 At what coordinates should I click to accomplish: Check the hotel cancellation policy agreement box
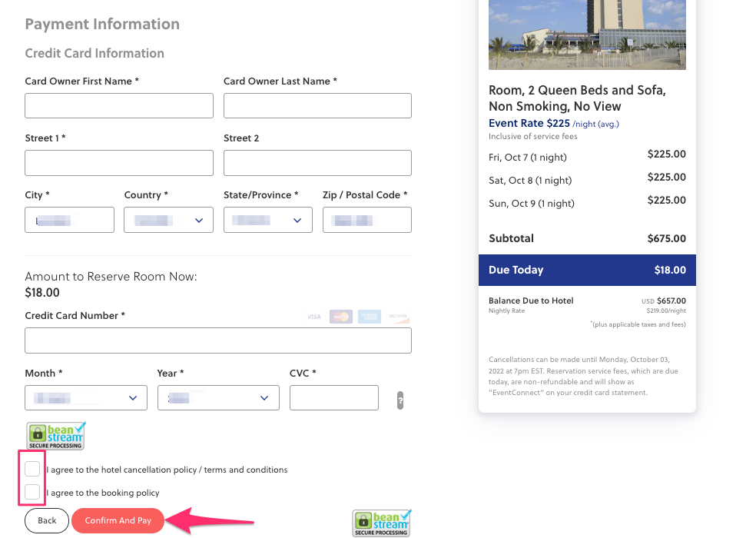coord(31,468)
